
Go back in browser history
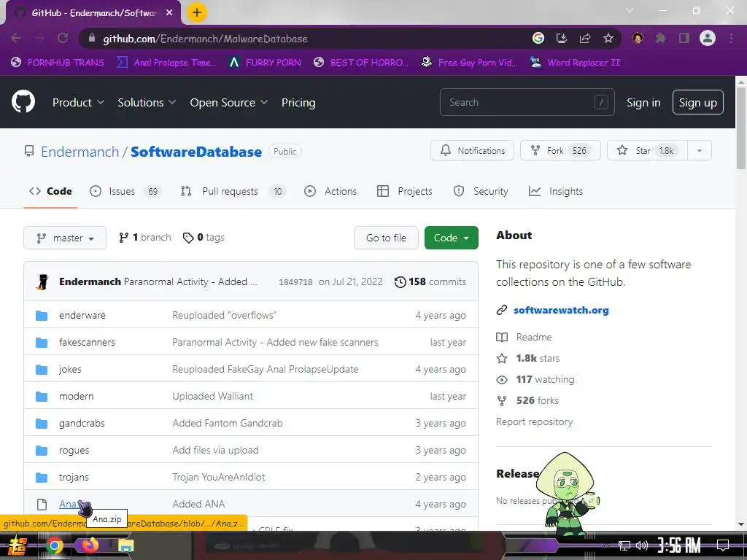pyautogui.click(x=16, y=38)
